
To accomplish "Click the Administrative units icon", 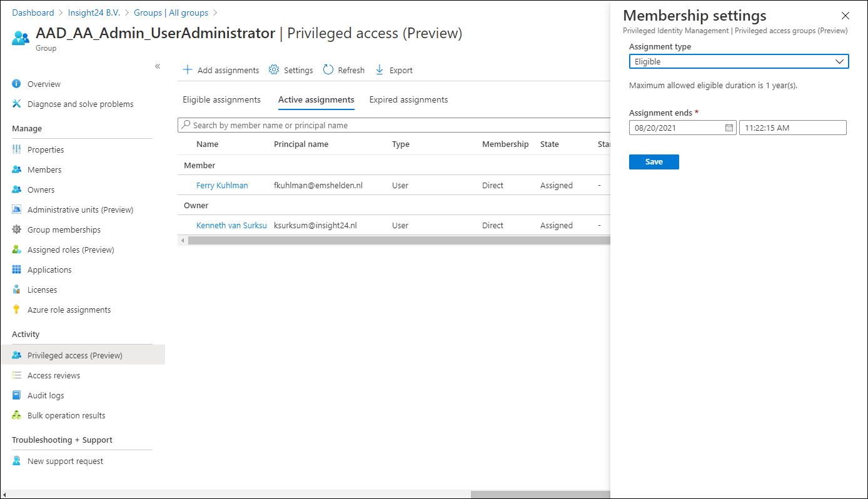I will click(17, 209).
